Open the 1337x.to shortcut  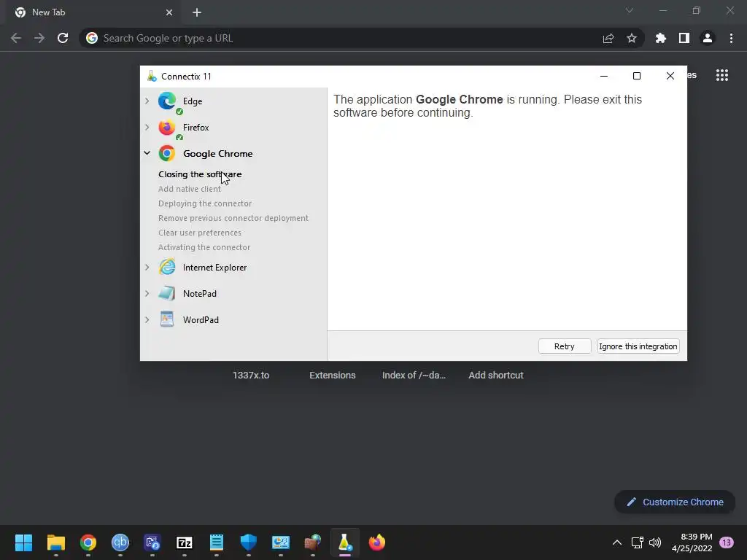(251, 376)
